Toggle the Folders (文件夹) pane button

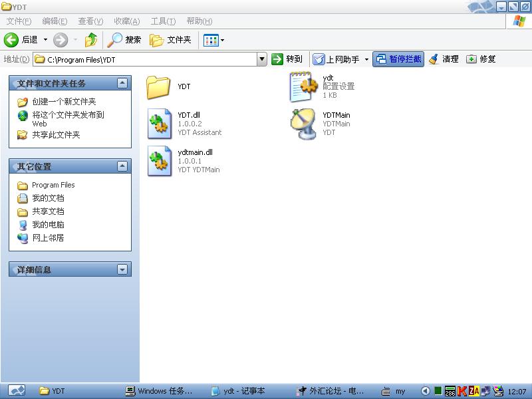coord(170,40)
